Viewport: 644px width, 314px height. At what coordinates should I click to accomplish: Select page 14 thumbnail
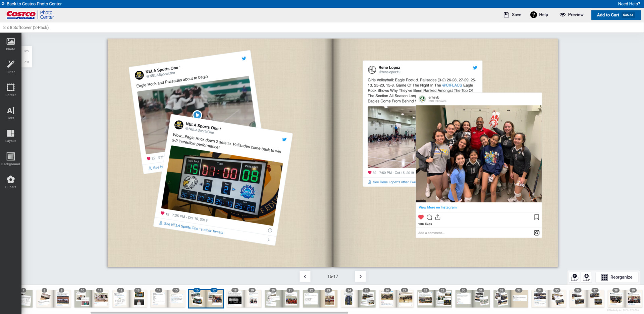159,299
